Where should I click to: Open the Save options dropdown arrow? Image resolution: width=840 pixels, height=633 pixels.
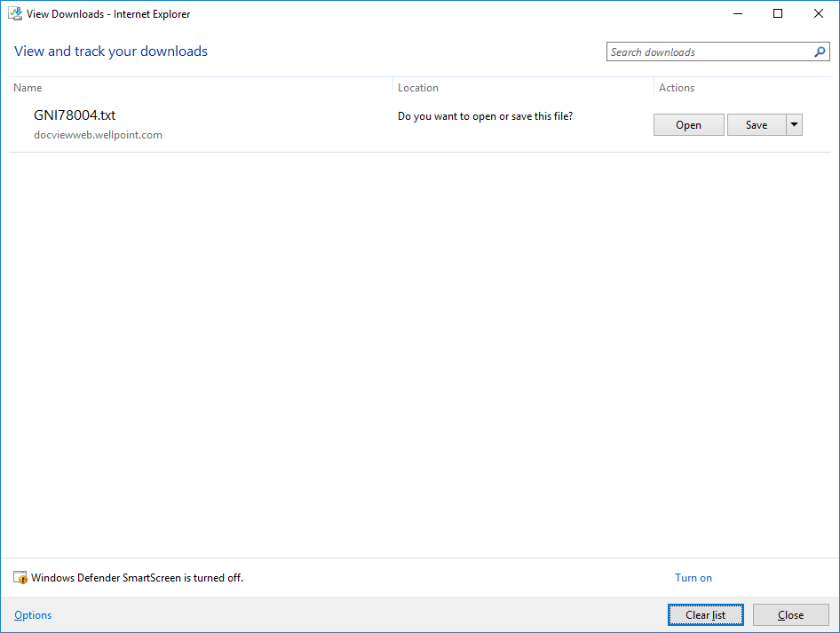pos(794,124)
